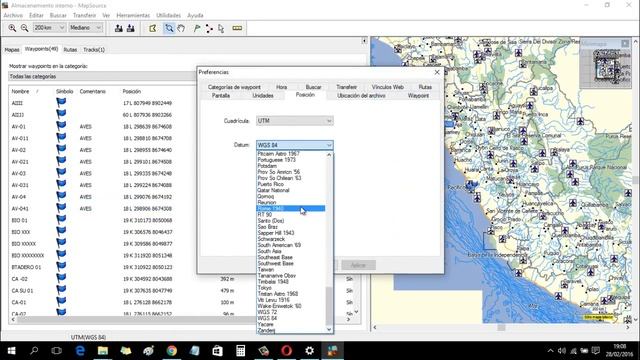The width and height of the screenshot is (640, 360).
Task: Select the AV-02 waypoint row
Action: tap(102, 150)
